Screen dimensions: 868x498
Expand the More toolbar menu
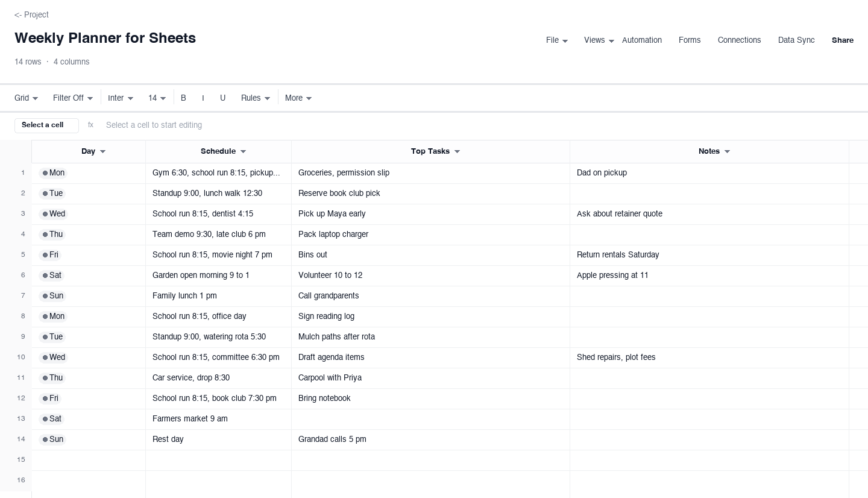click(x=298, y=98)
